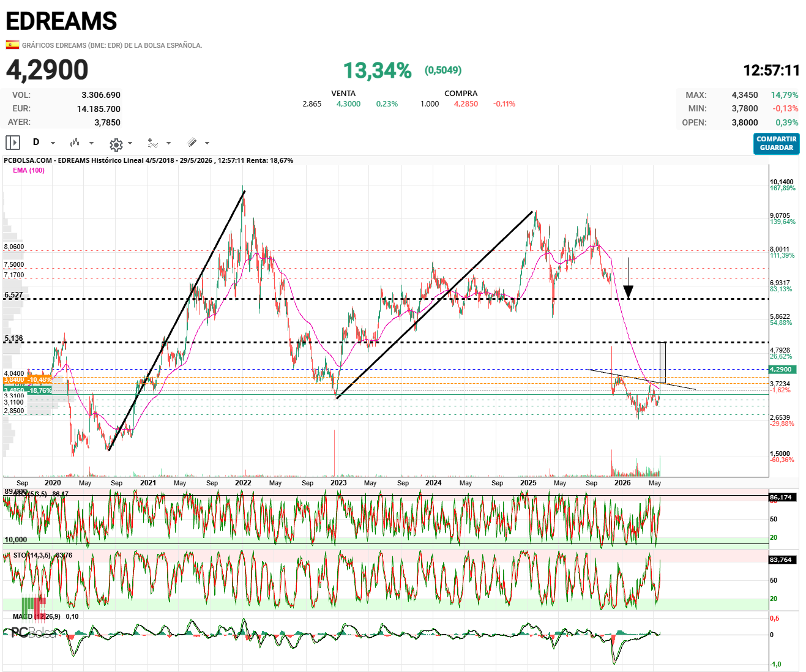Image resolution: width=806 pixels, height=672 pixels.
Task: Open the candlestick chart type icon
Action: (x=75, y=143)
